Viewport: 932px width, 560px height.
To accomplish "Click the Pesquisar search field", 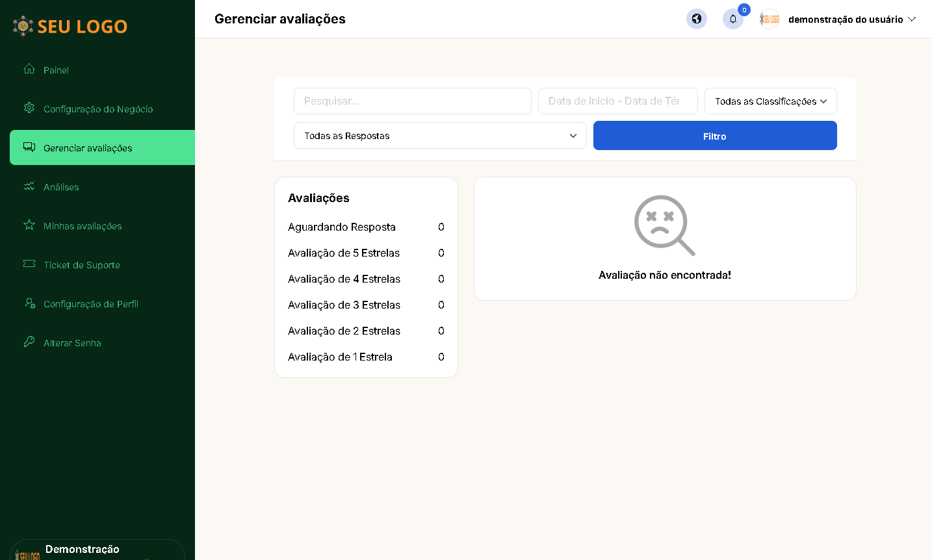I will pyautogui.click(x=412, y=101).
